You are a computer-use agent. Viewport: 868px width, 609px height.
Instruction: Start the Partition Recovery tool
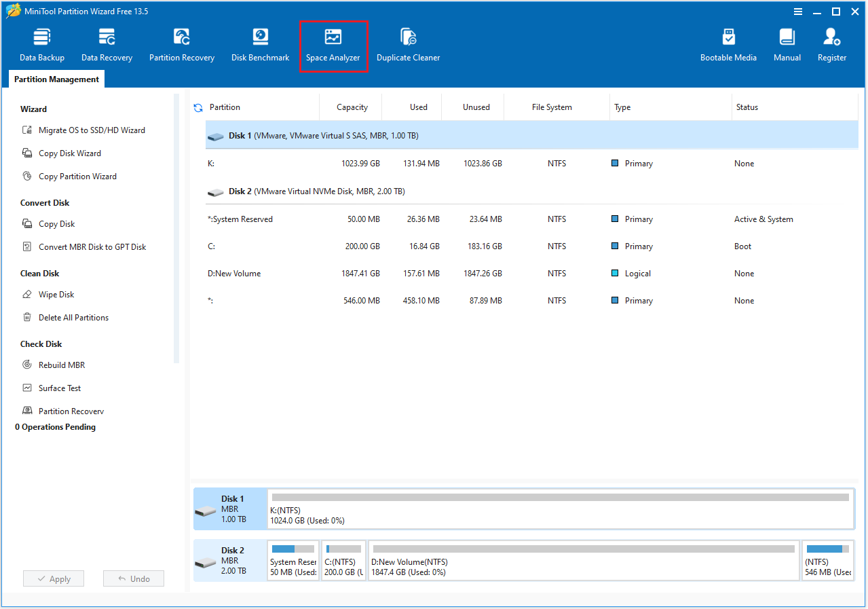[x=181, y=43]
